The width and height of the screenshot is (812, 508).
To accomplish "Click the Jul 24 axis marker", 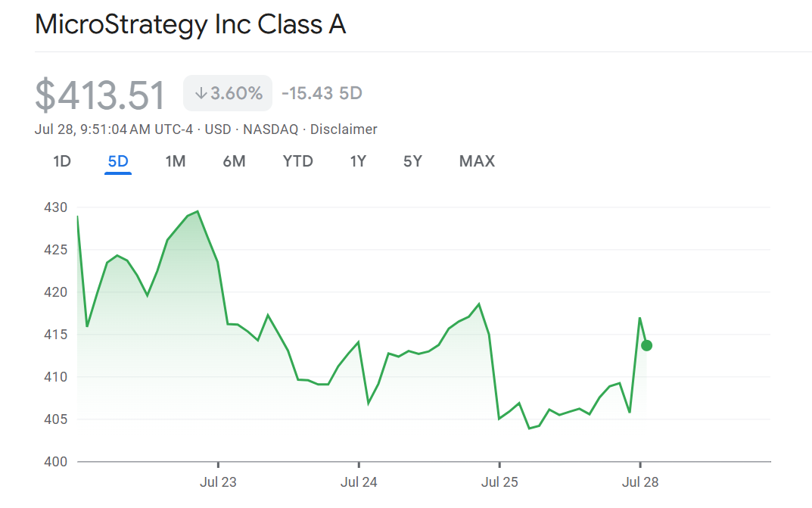I will pyautogui.click(x=359, y=482).
